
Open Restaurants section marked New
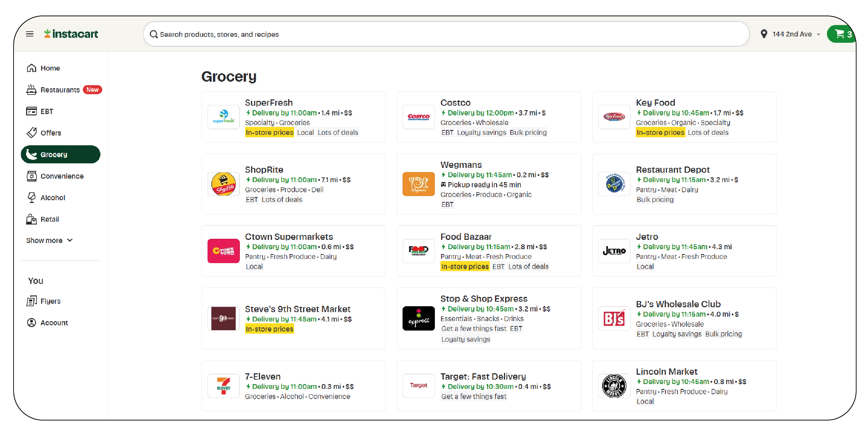tap(60, 90)
